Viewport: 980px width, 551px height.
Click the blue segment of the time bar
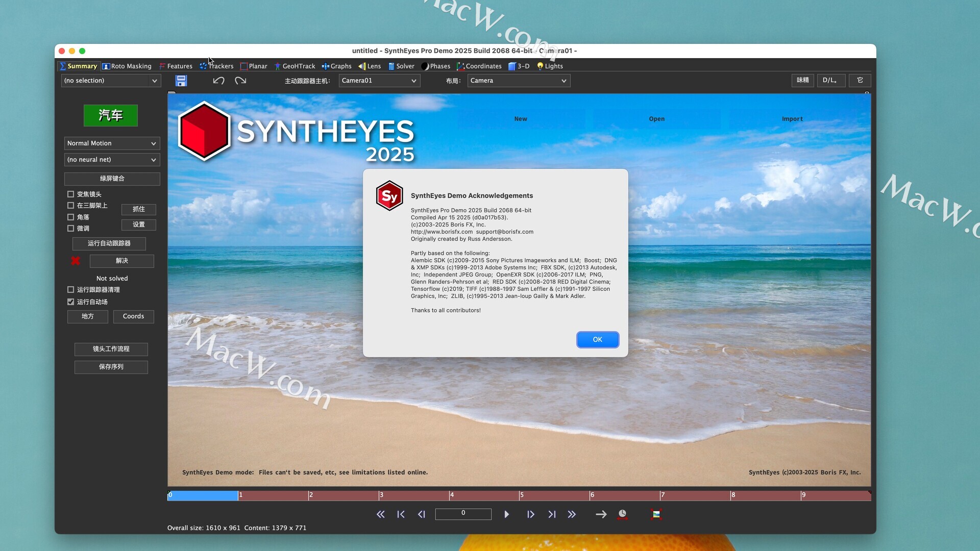[203, 495]
